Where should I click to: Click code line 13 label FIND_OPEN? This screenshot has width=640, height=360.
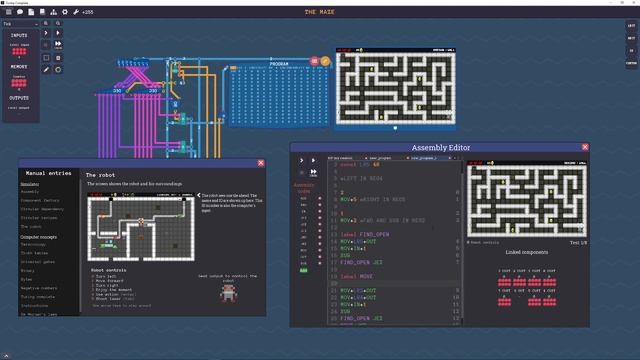point(364,235)
